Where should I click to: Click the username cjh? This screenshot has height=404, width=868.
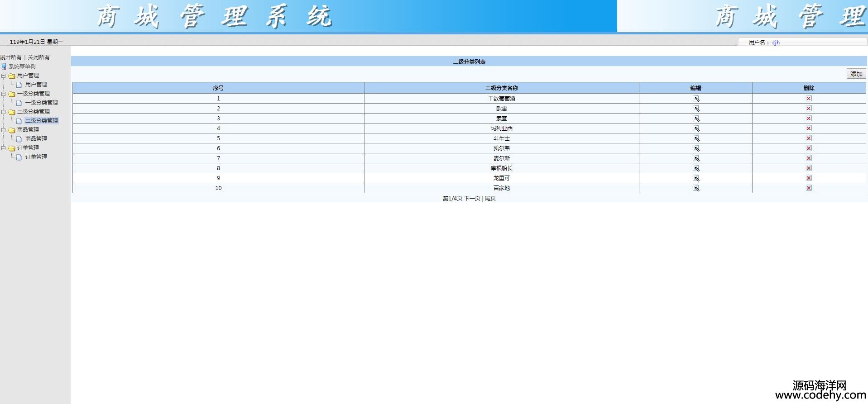coord(776,43)
